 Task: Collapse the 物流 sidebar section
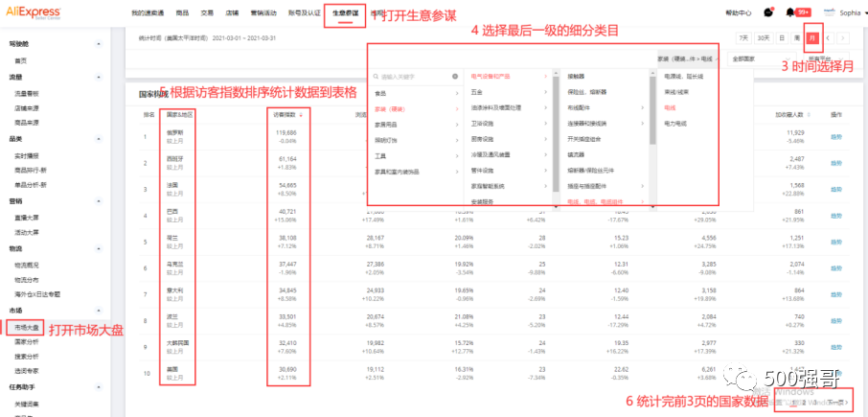99,248
